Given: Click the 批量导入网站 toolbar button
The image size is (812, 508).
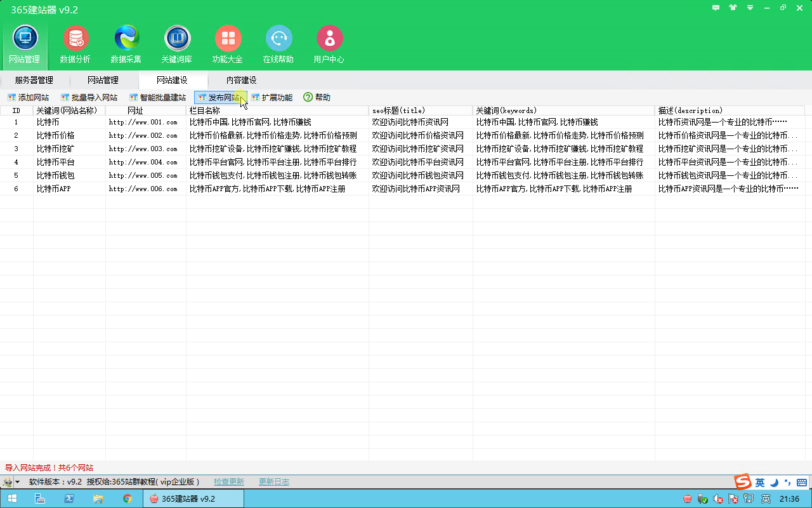Looking at the screenshot, I should [89, 97].
